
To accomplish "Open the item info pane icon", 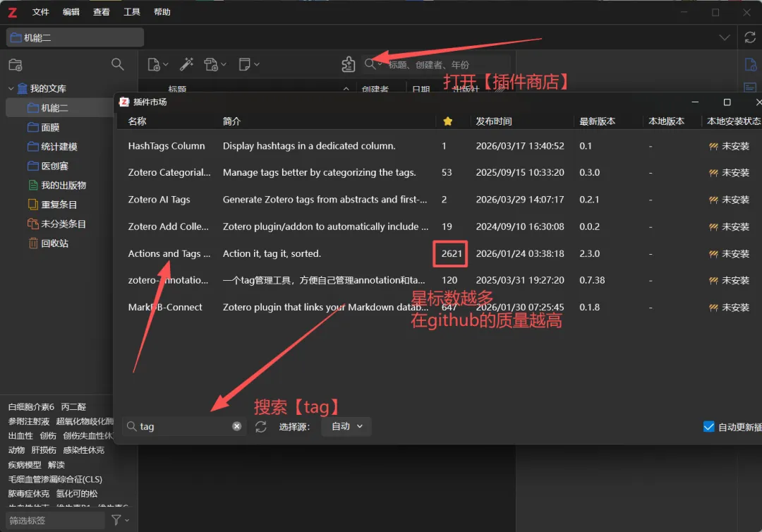I will 750,65.
